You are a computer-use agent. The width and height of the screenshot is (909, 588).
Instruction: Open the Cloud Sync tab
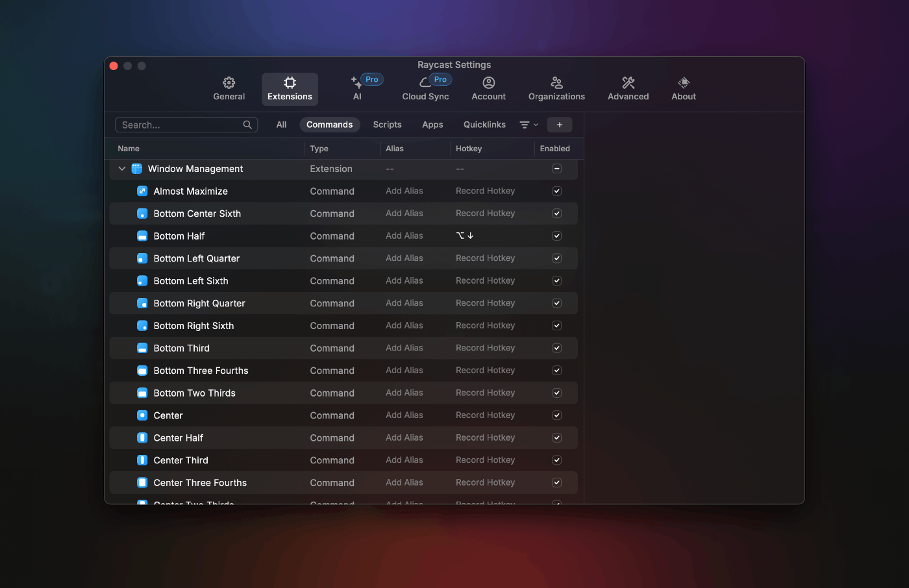click(x=425, y=89)
